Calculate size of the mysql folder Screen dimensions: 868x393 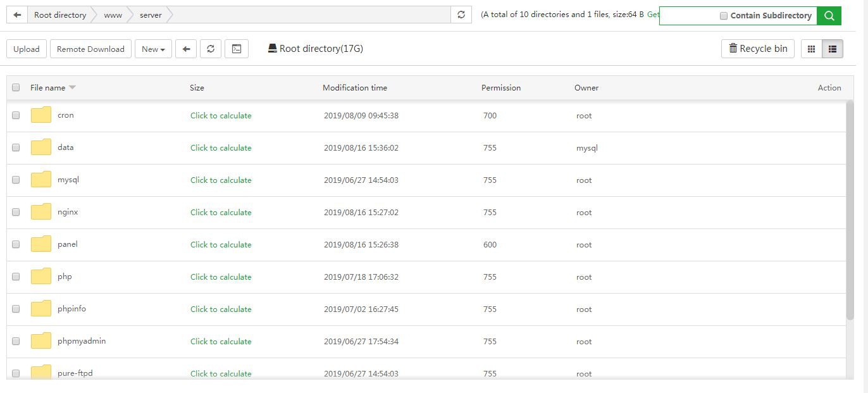click(x=221, y=180)
